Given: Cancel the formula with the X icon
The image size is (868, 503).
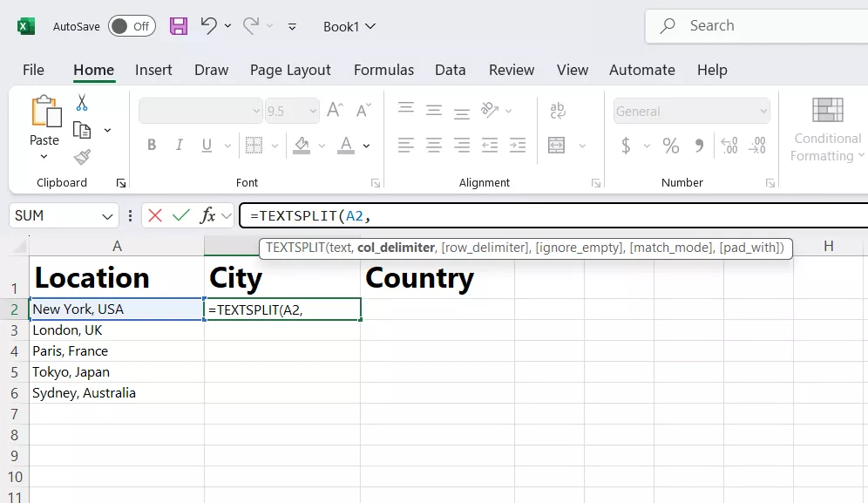Looking at the screenshot, I should pos(155,215).
